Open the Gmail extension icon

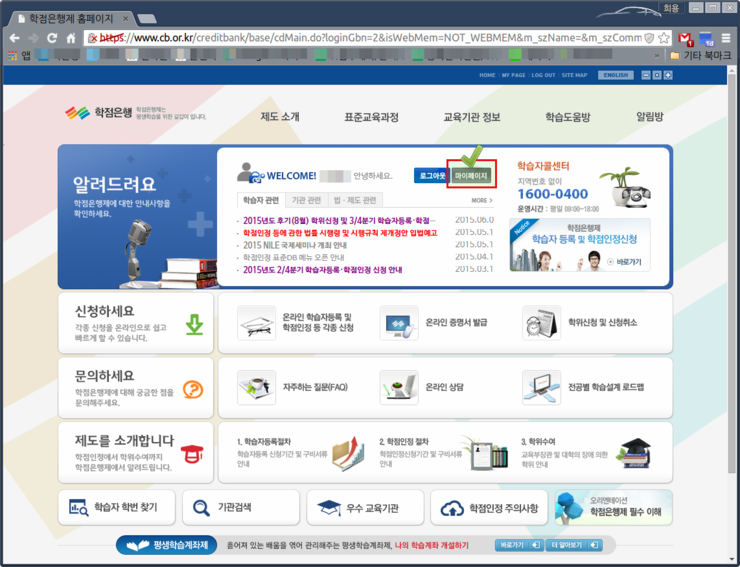coord(685,39)
